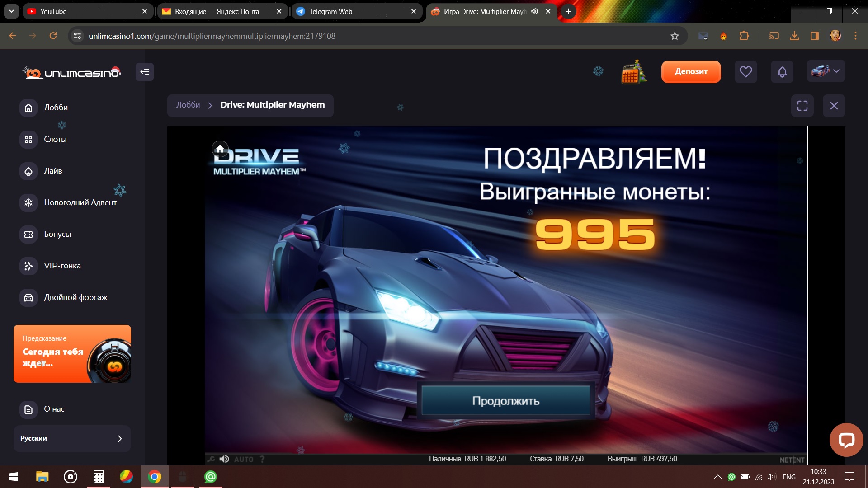Enter fullscreen mode for the game
Screen dimensions: 868x488
802,106
